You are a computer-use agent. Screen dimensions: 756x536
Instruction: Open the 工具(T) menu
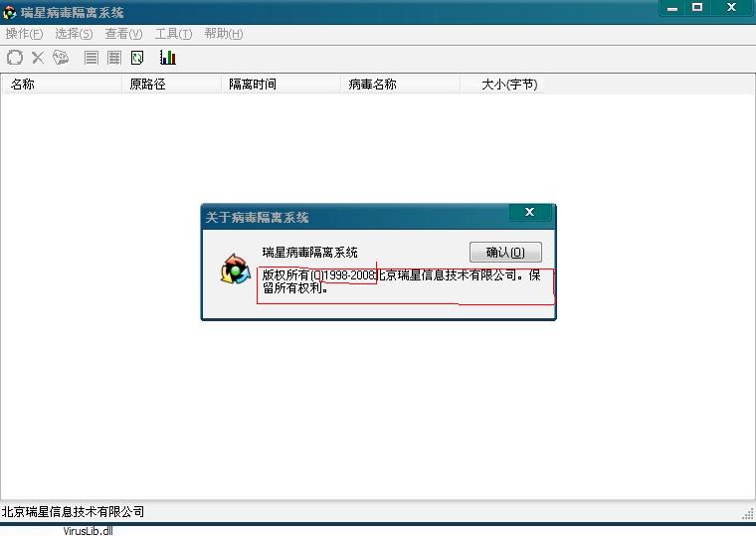click(x=173, y=34)
